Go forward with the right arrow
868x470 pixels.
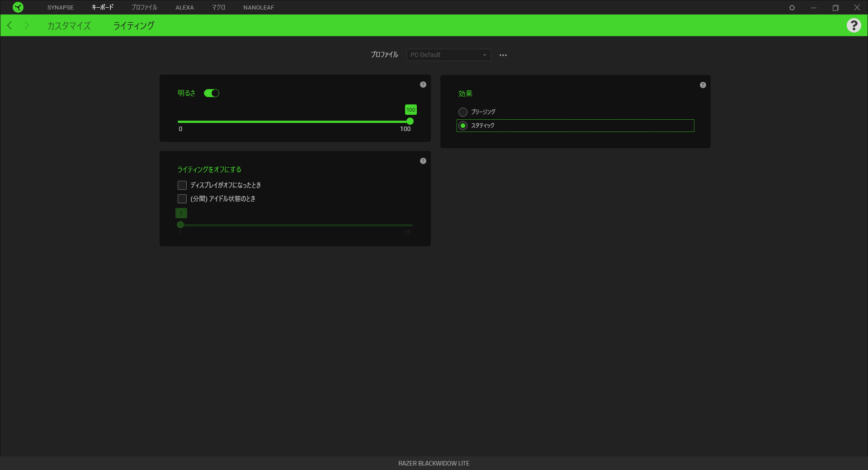tap(27, 25)
